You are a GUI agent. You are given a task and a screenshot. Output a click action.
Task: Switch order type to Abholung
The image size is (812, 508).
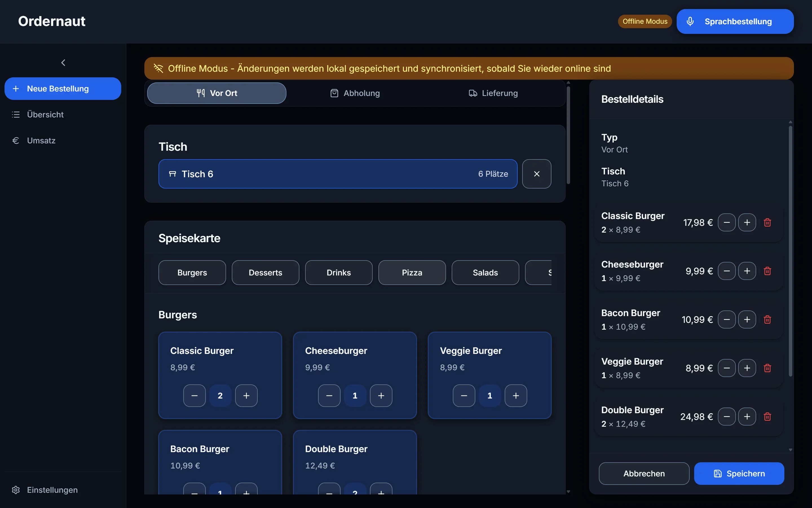(x=355, y=93)
